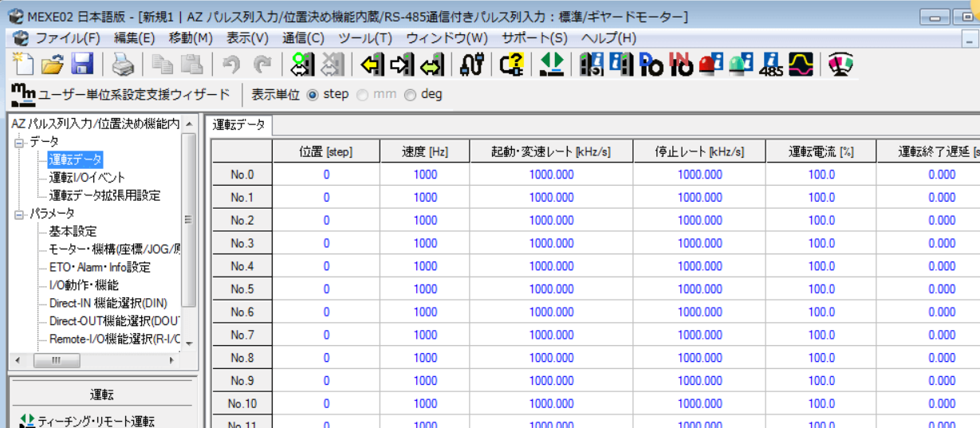This screenshot has width=980, height=428.
Task: Select the step display unit radio button
Action: (313, 95)
